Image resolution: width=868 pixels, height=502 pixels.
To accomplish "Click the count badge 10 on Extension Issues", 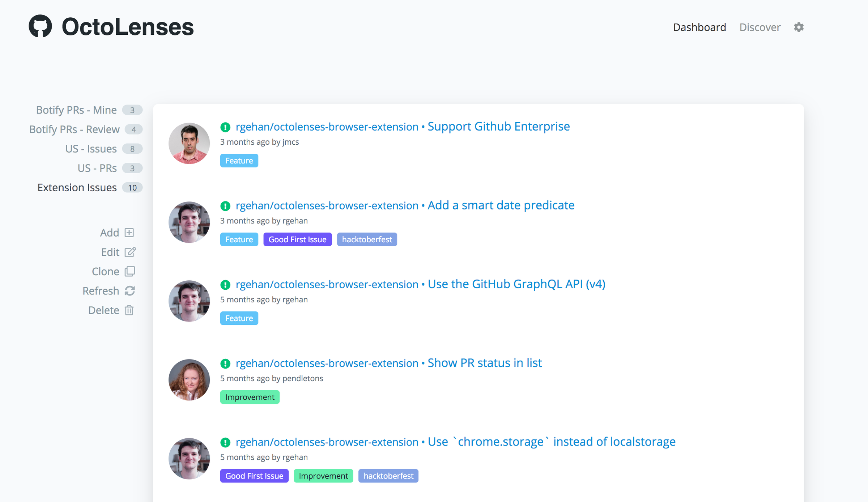I will (x=132, y=188).
